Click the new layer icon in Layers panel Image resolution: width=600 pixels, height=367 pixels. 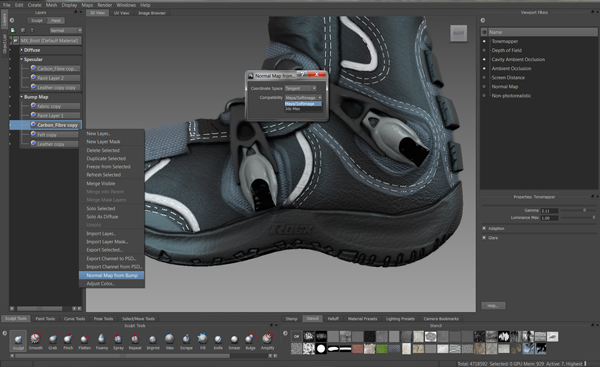13,30
